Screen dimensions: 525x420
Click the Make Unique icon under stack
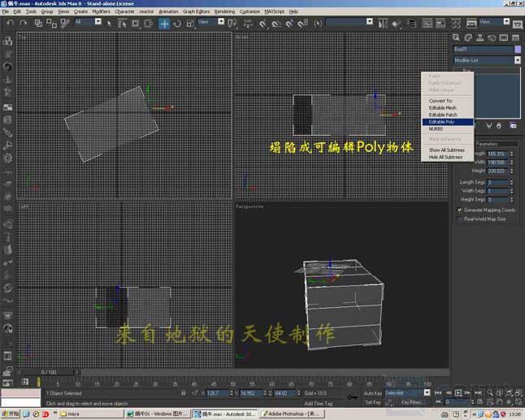click(x=489, y=125)
